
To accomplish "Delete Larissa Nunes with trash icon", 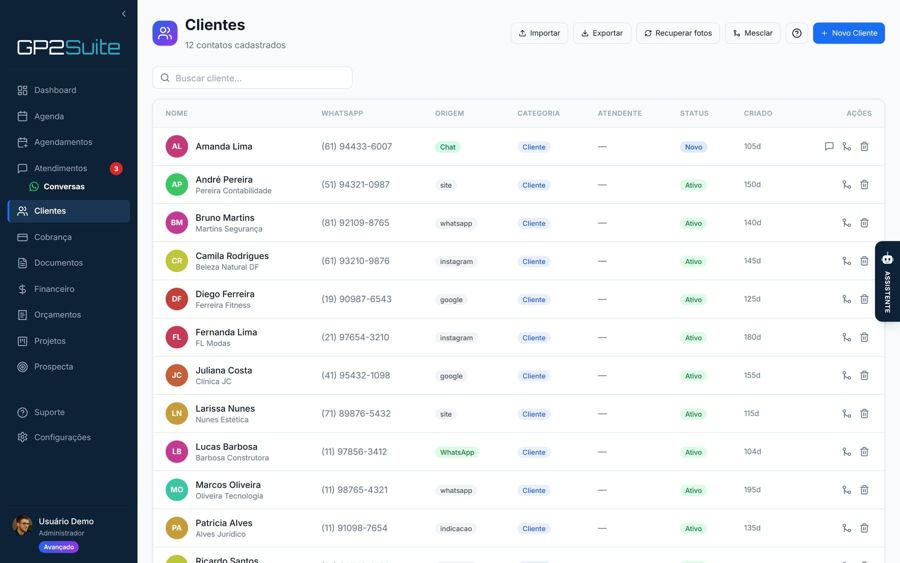I will (x=864, y=414).
